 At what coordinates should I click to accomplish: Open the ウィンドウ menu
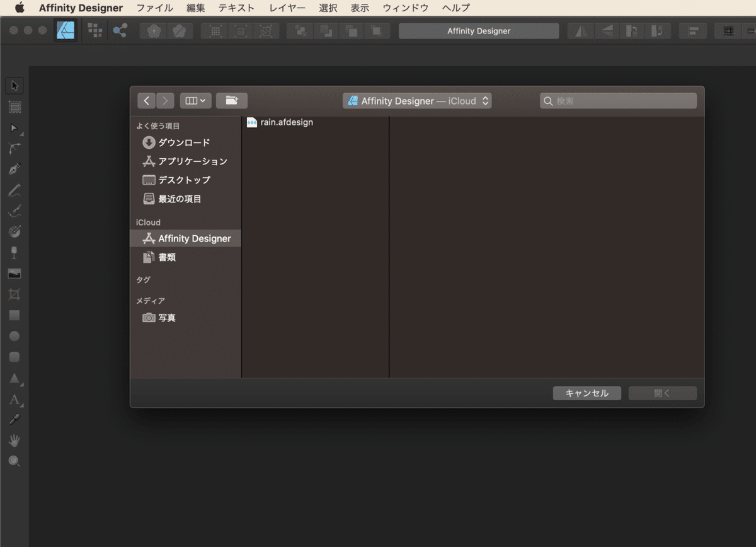tap(406, 8)
